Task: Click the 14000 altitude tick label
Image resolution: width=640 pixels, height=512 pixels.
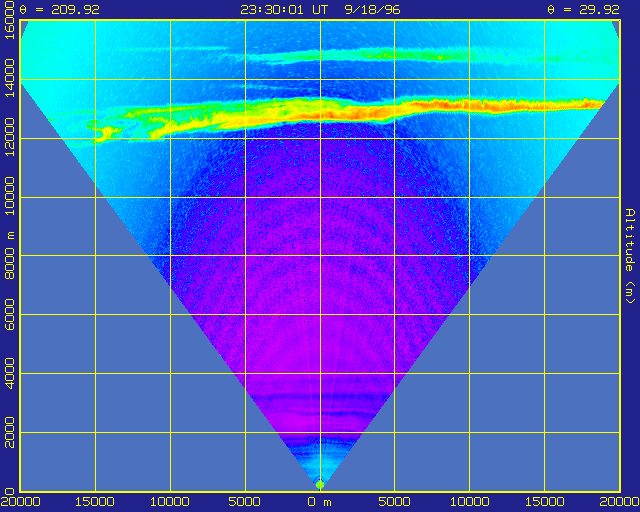Action: pos(9,78)
